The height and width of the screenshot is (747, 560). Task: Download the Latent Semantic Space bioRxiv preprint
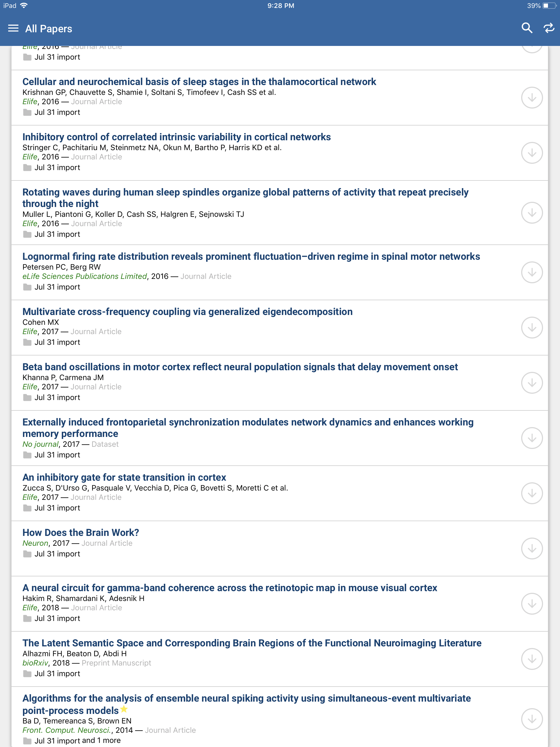pyautogui.click(x=532, y=659)
